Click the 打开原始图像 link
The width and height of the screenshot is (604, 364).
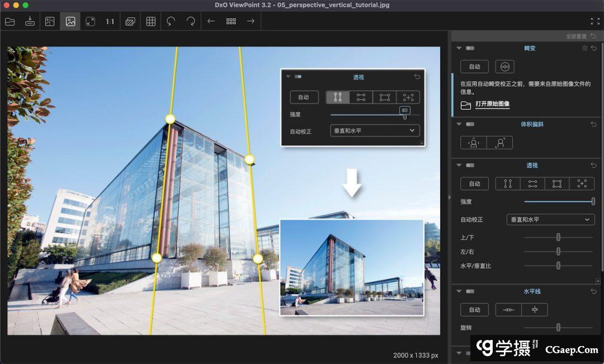(x=492, y=105)
